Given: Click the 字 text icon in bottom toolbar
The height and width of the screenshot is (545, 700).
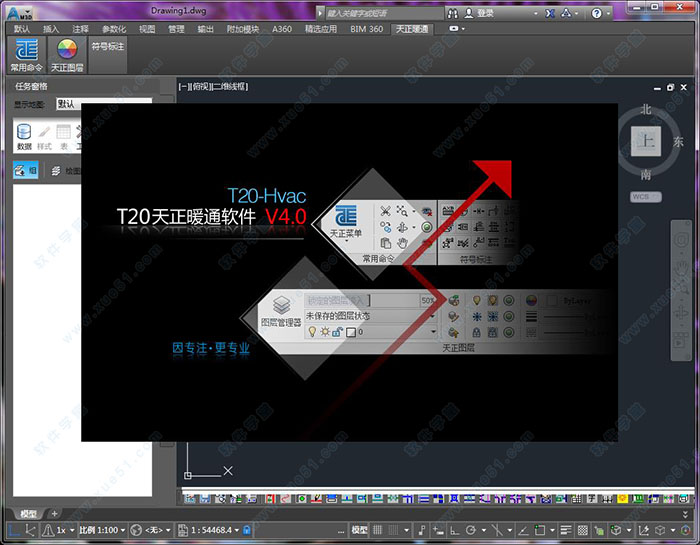Looking at the screenshot, I should coord(592,499).
